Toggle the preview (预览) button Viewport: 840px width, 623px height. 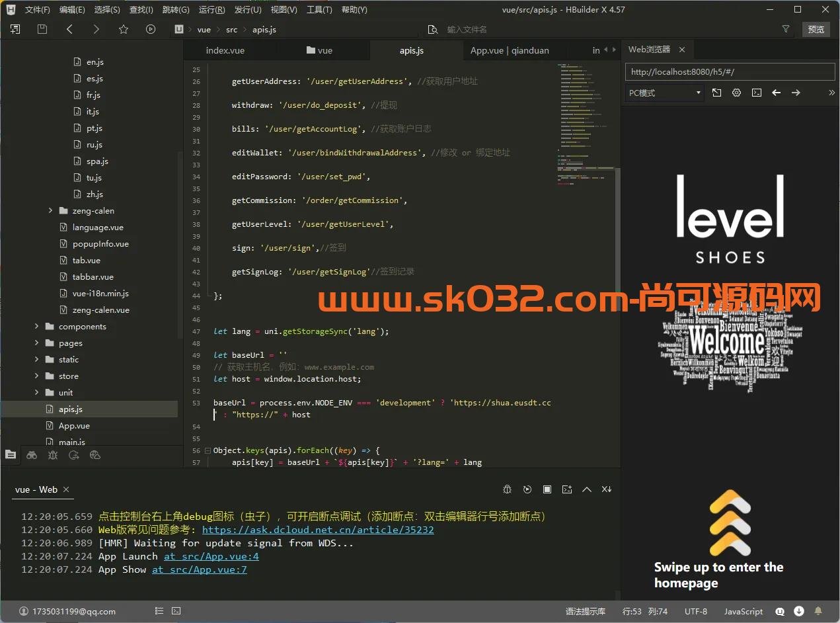[x=816, y=29]
